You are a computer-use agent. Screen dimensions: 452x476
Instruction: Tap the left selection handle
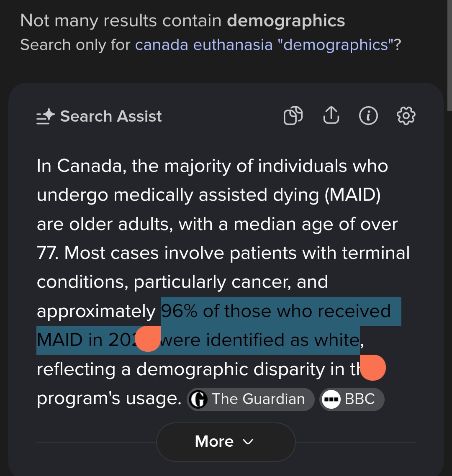148,338
